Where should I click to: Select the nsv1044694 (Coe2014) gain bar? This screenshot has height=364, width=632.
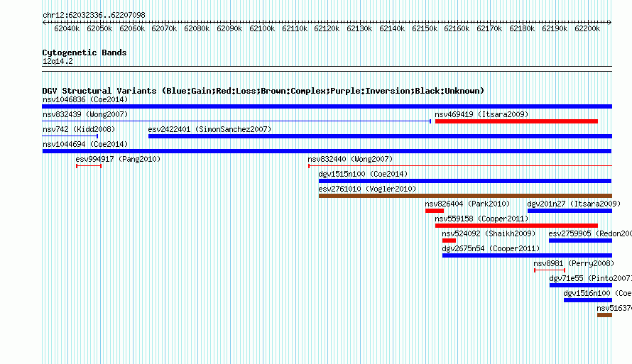click(x=327, y=151)
